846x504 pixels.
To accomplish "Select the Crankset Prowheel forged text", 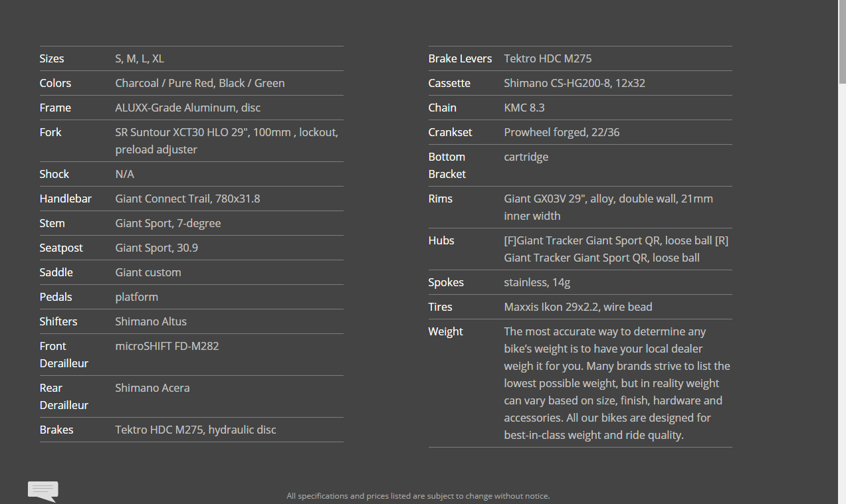I will point(562,132).
